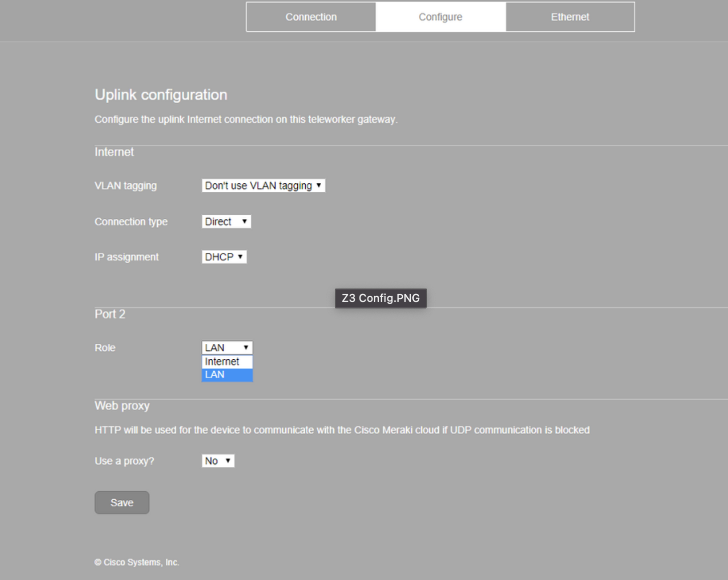Click the Z3 Config.PNG filename label
The image size is (728, 580).
point(380,298)
